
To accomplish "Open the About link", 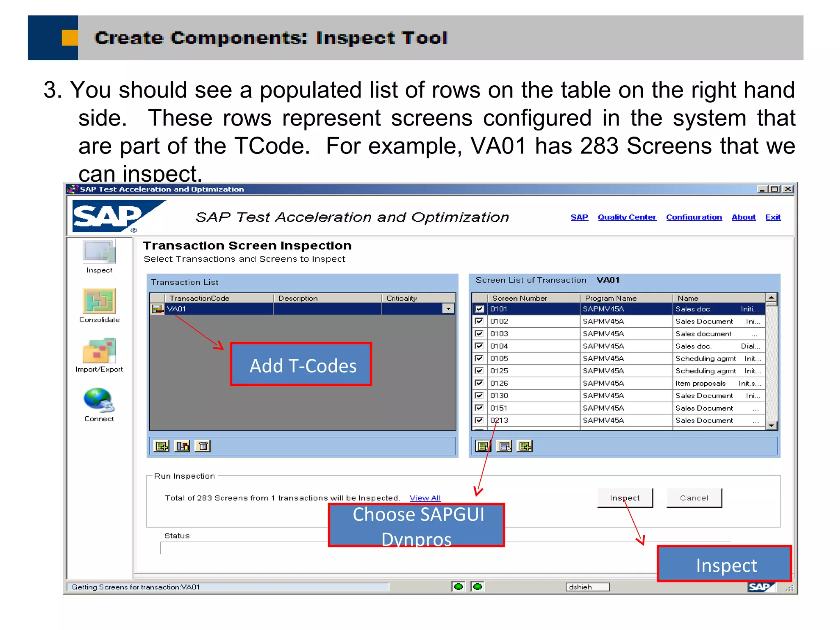I will (x=744, y=217).
